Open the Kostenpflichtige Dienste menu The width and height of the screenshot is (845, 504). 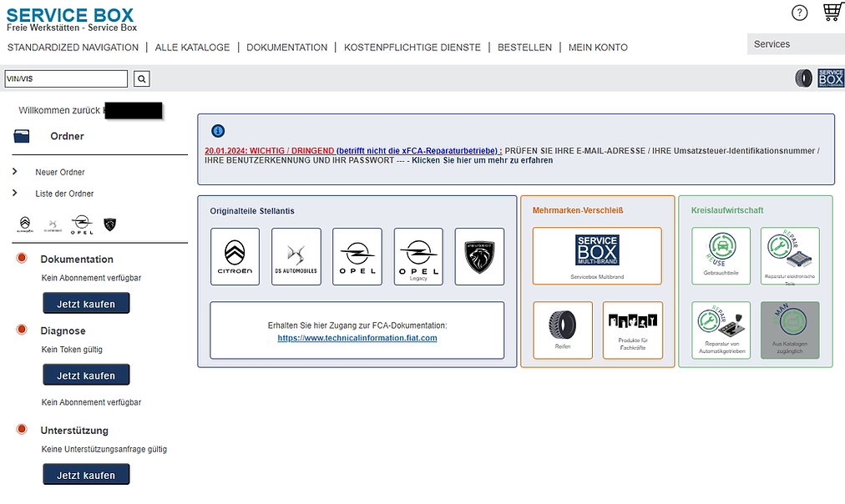(x=412, y=48)
